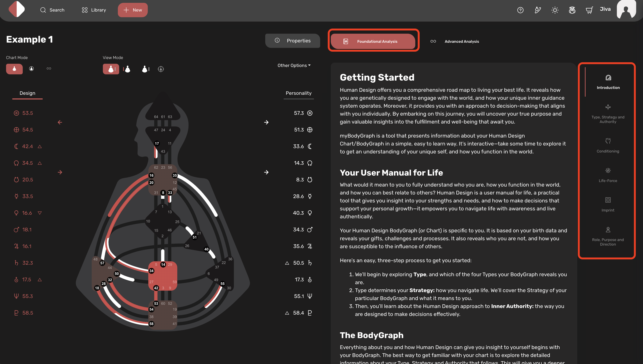Open the Conditioning section icon
This screenshot has width=643, height=364.
[608, 140]
